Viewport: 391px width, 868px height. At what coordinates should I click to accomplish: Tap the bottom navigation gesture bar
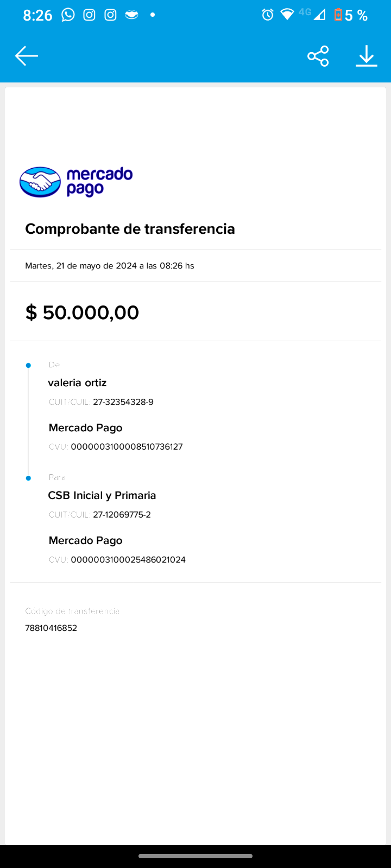click(195, 856)
